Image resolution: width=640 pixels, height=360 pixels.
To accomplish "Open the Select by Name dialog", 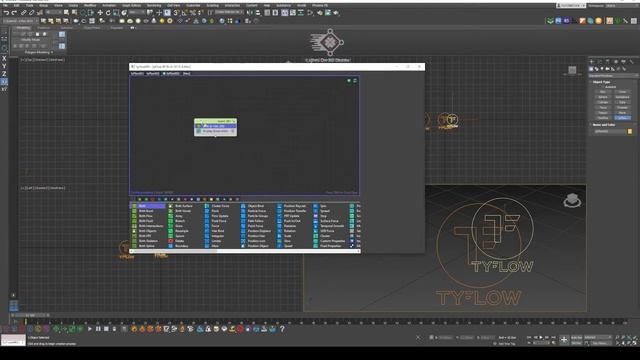I will 74,13.
